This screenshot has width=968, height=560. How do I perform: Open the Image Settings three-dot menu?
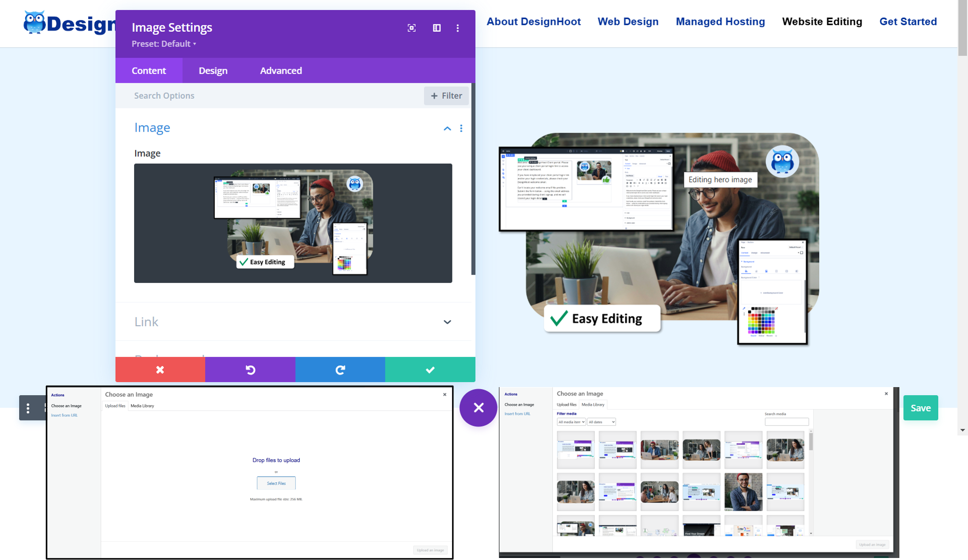[458, 28]
